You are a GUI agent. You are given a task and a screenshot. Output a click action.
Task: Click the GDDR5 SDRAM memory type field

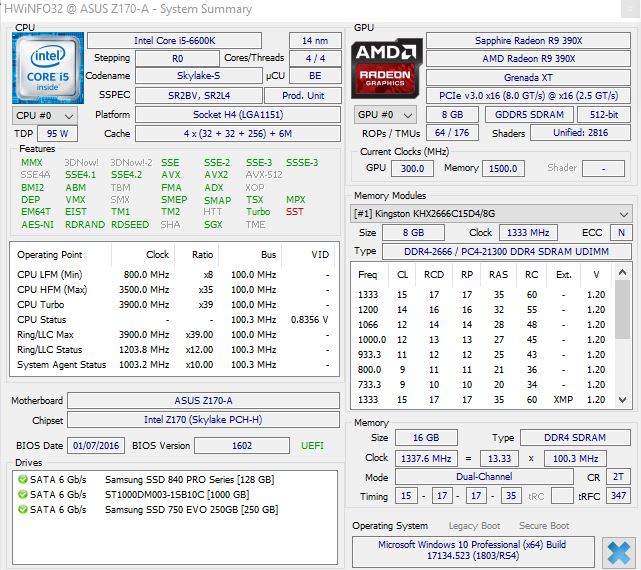tap(529, 114)
